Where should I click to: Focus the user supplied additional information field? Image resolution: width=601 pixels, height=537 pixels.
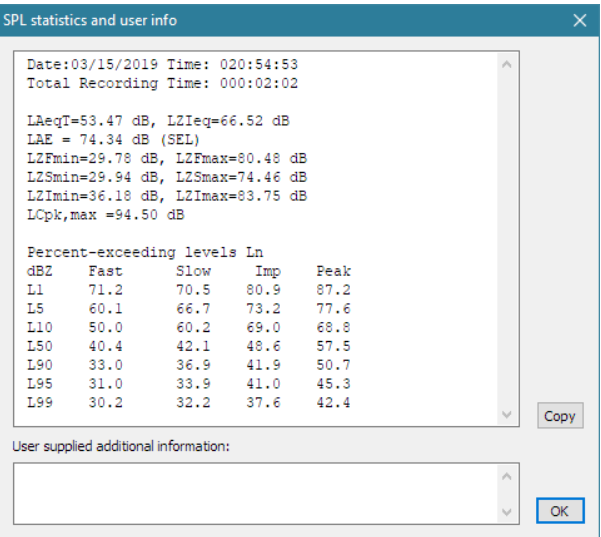pyautogui.click(x=254, y=493)
